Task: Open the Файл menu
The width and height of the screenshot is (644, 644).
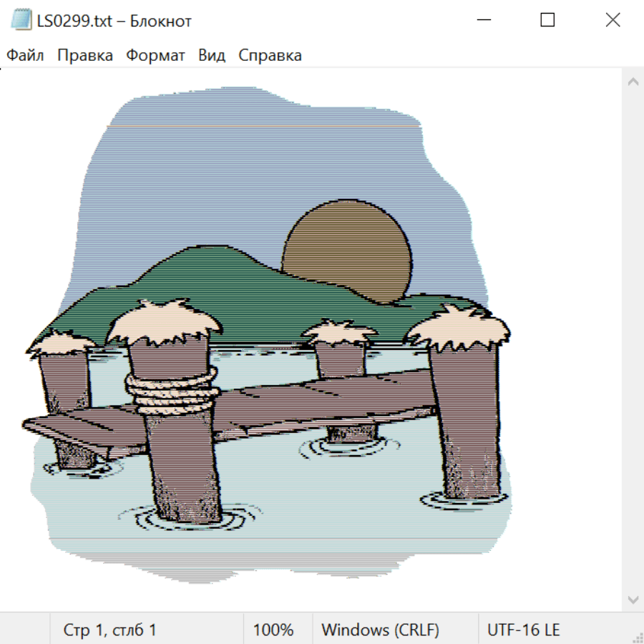Action: tap(25, 56)
